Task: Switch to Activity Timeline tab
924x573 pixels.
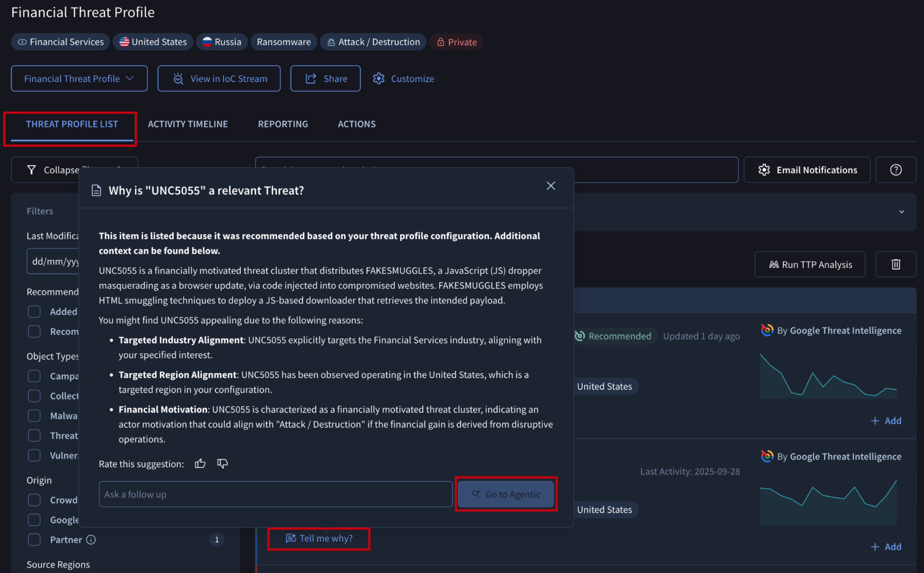Action: [x=188, y=124]
